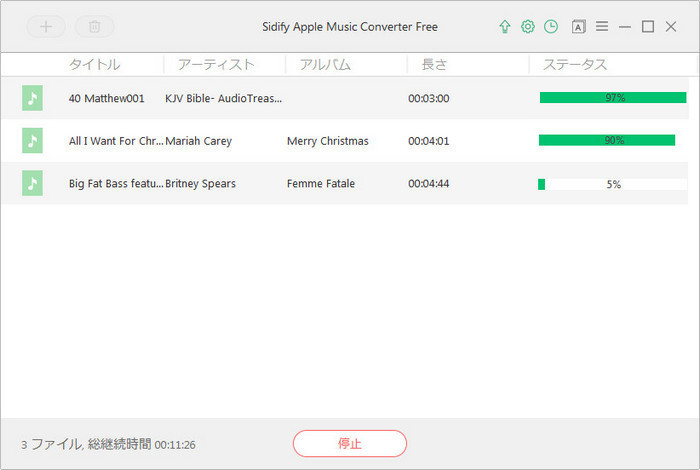Close the Sidify window
The width and height of the screenshot is (700, 470).
click(x=671, y=27)
